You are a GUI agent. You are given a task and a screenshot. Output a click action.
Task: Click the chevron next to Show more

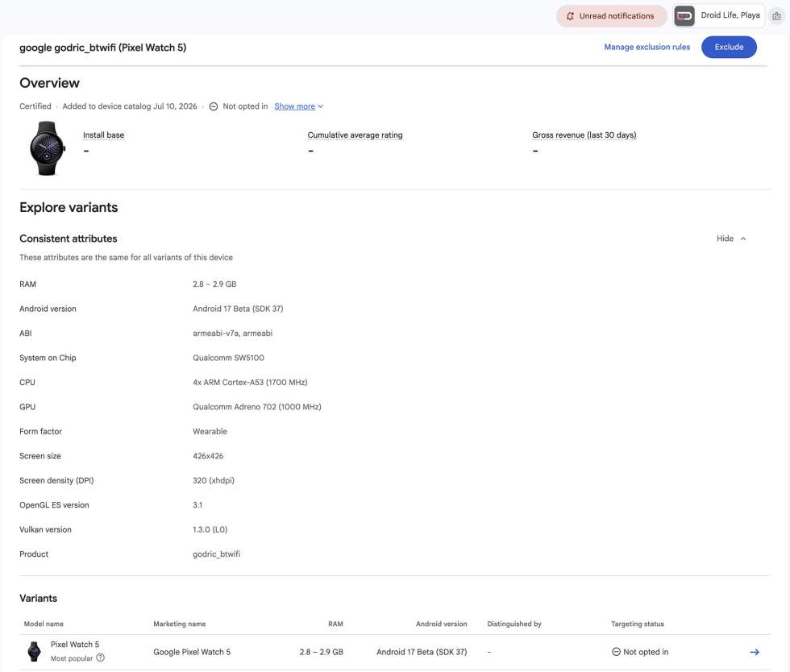[320, 106]
